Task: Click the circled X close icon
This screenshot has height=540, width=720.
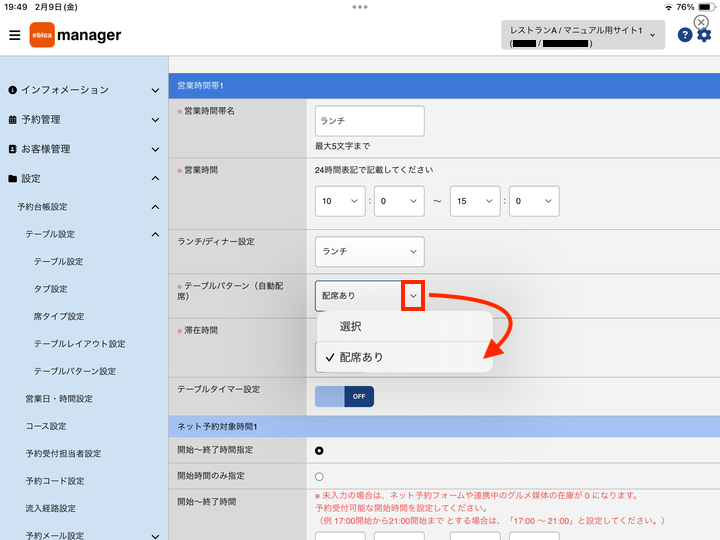Action: [701, 22]
